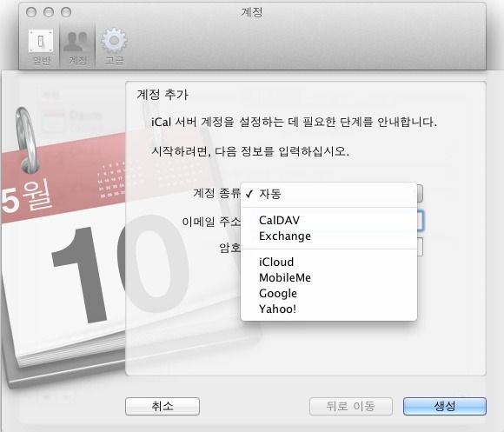The image size is (504, 432).
Task: Focus the 이메일 주소 input field
Action: (x=420, y=221)
